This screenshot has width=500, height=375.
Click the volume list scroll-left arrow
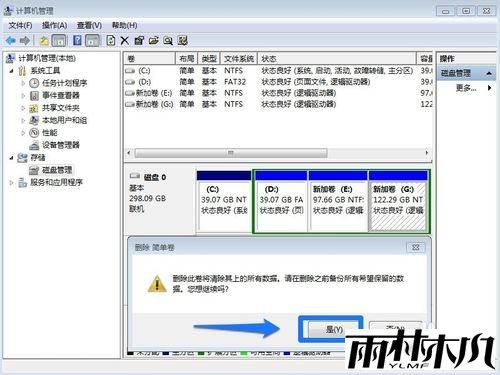pos(129,153)
